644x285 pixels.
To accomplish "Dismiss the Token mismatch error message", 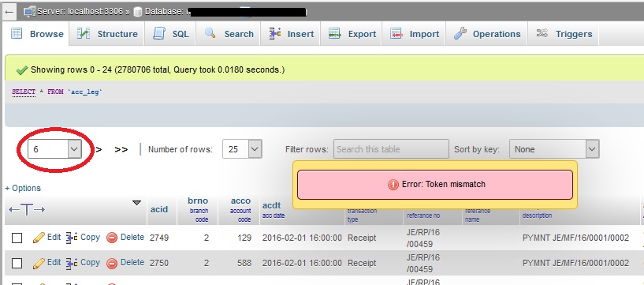I will [435, 185].
